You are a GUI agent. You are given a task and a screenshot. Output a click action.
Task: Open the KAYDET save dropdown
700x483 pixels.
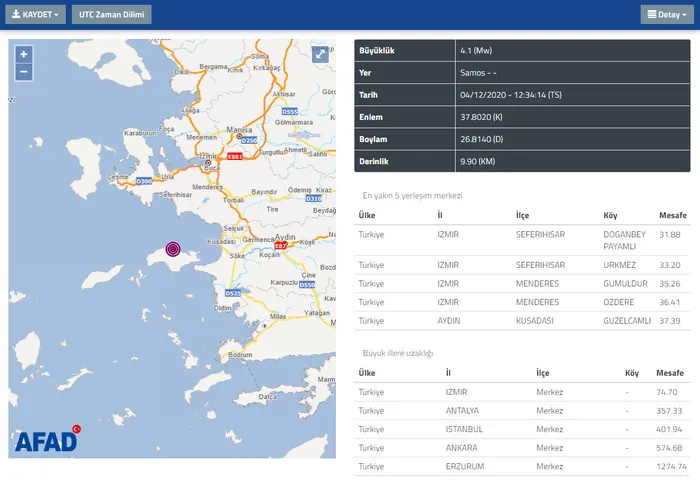37,15
